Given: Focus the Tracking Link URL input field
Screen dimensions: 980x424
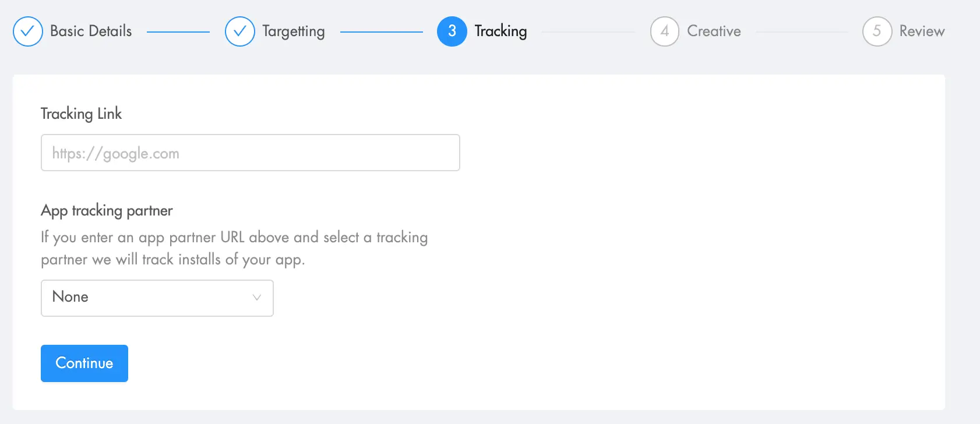Looking at the screenshot, I should click(250, 153).
